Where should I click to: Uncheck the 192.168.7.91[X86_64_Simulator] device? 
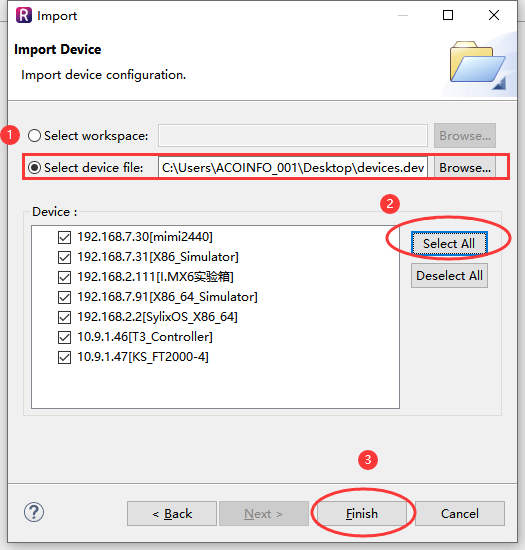(x=65, y=297)
